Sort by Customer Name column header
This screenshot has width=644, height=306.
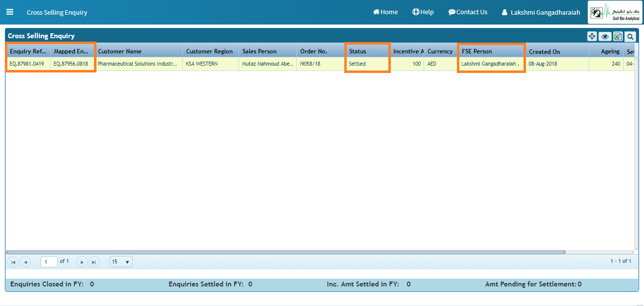coord(138,51)
